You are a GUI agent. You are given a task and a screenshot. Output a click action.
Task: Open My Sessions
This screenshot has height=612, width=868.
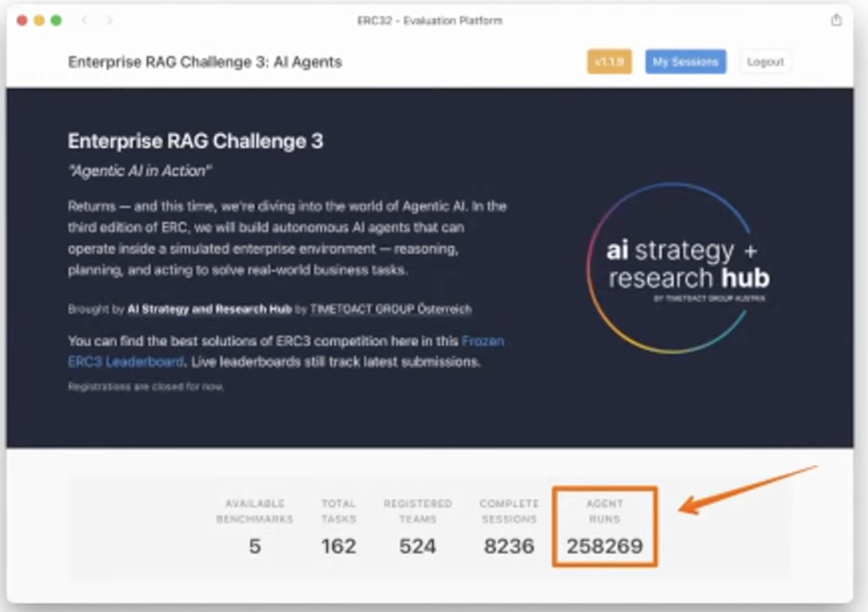pyautogui.click(x=685, y=61)
